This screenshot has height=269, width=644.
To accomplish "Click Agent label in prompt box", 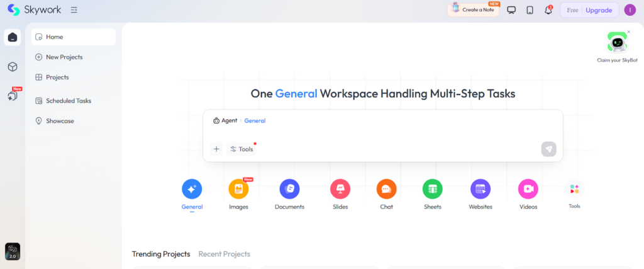I will (225, 120).
